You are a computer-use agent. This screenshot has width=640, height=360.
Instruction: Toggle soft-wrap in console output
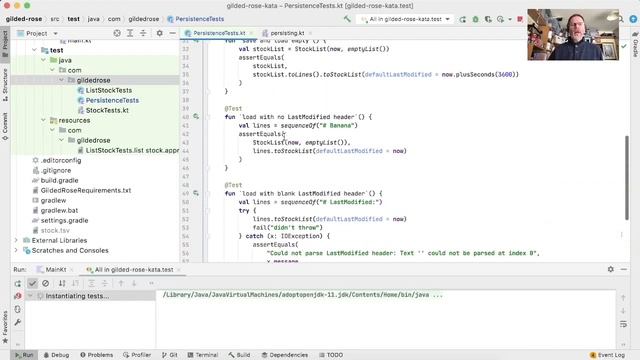click(623, 324)
